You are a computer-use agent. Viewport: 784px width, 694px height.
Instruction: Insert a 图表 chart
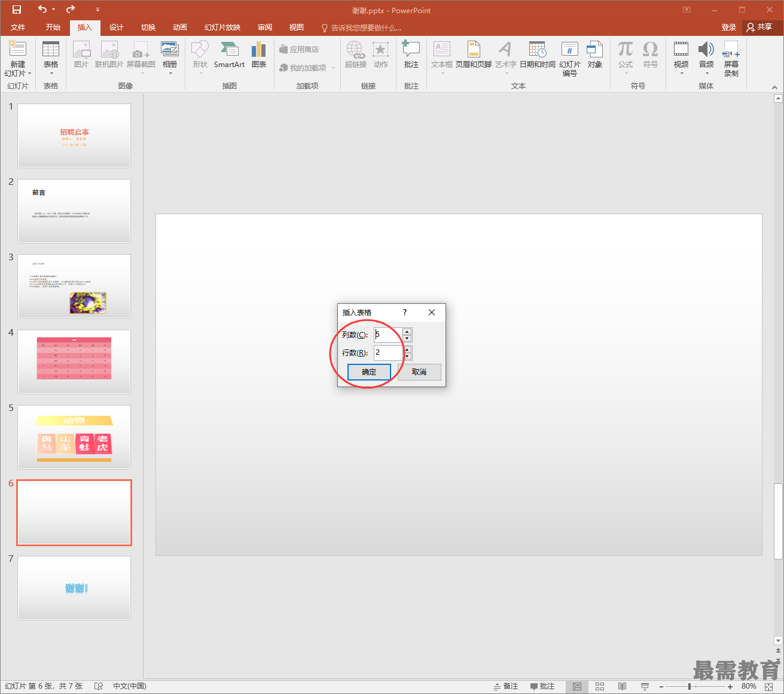pos(259,55)
